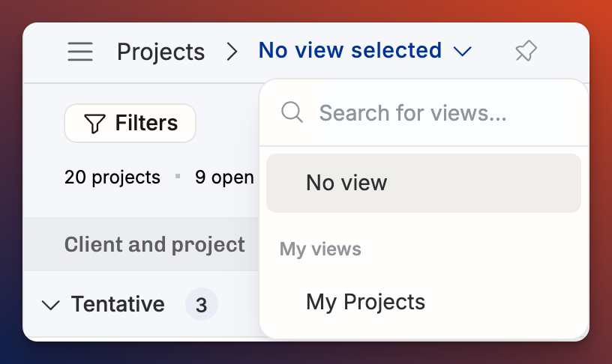Click the Client and project column header

click(154, 245)
